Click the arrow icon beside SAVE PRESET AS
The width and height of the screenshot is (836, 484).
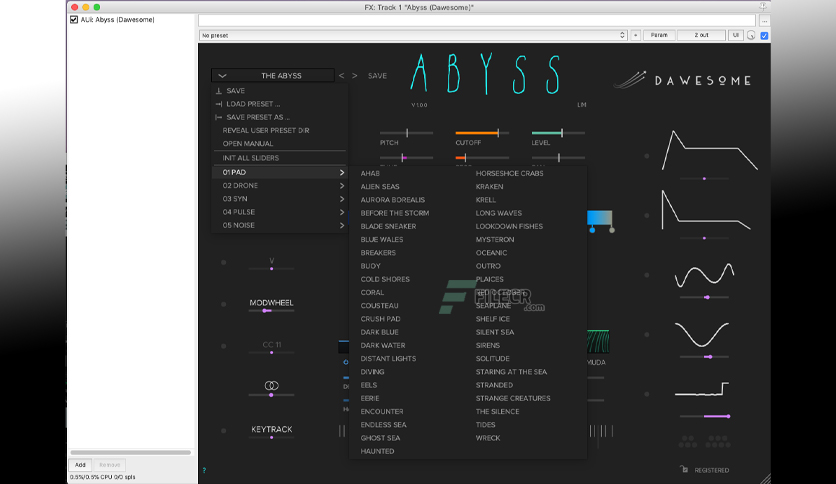[219, 117]
